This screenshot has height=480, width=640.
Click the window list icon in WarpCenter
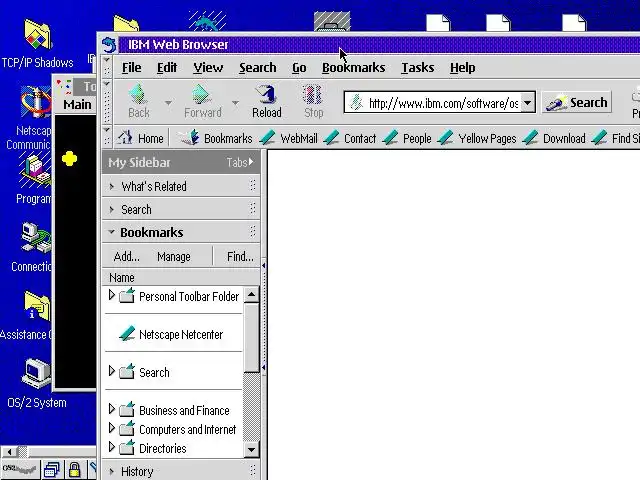[52, 470]
